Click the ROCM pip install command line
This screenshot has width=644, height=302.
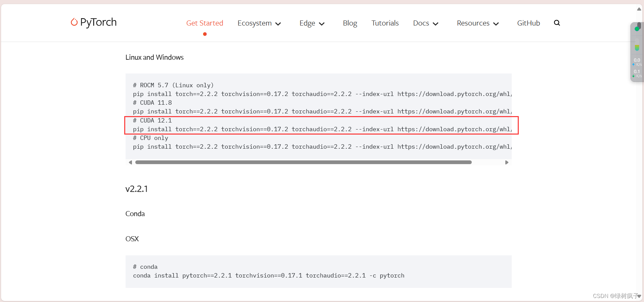click(x=322, y=94)
